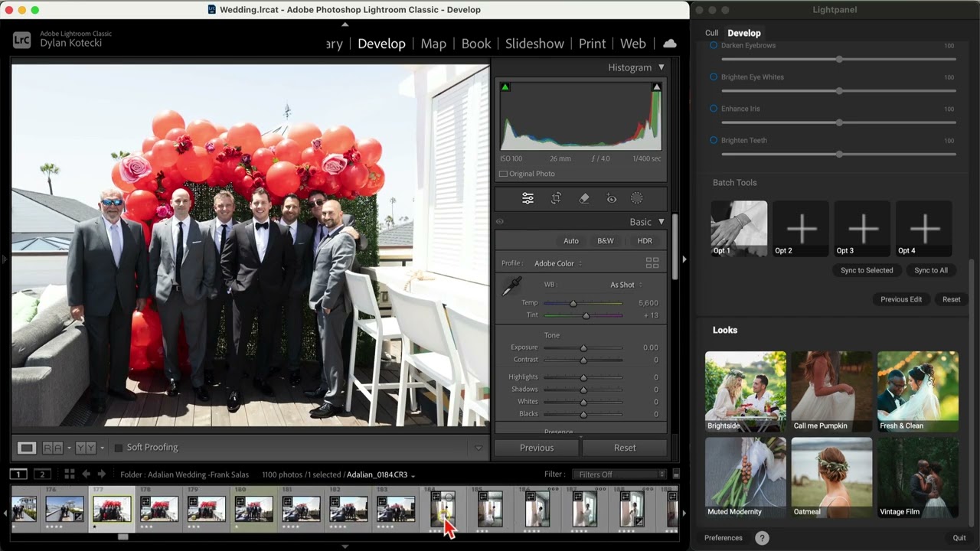Switch to the Map module

pos(433,44)
